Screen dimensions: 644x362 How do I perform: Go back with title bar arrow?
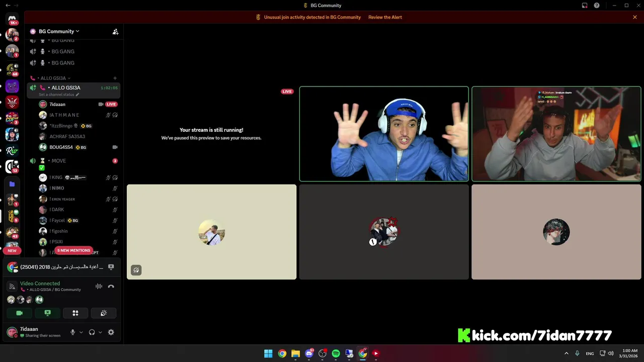coord(8,6)
